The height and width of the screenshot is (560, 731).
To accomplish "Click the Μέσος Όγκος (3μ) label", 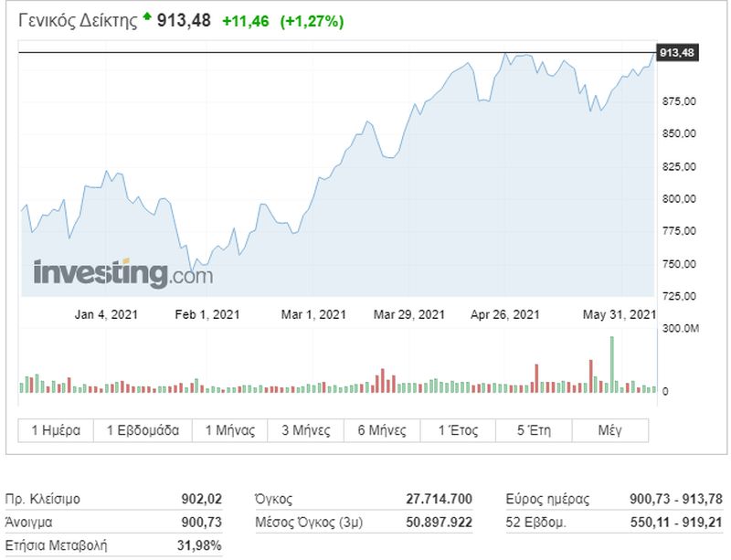I will pyautogui.click(x=309, y=523).
